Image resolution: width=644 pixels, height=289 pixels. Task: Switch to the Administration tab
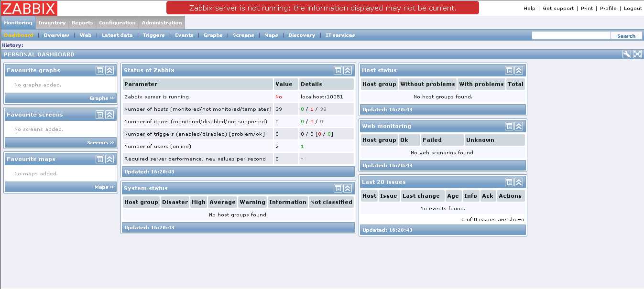click(162, 22)
